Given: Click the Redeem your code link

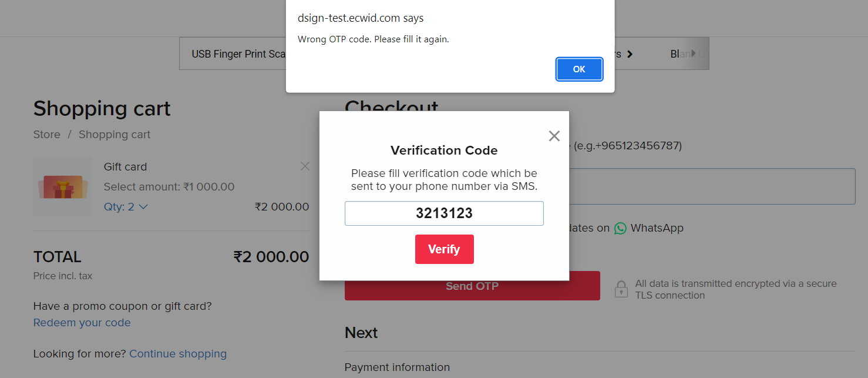Looking at the screenshot, I should click(x=82, y=323).
